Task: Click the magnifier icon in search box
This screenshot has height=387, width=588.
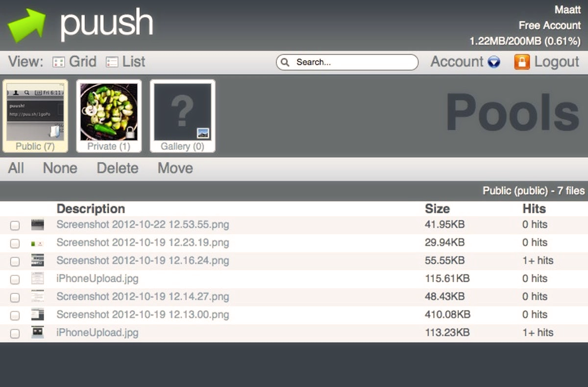Action: (x=286, y=62)
